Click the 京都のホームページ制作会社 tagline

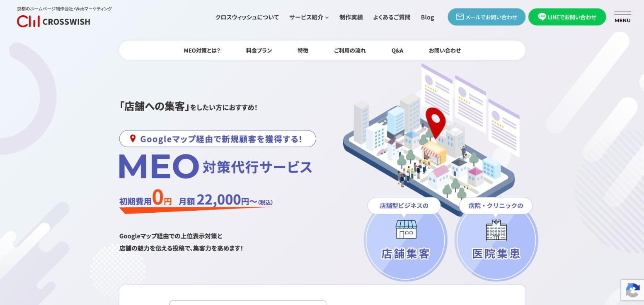tap(64, 9)
